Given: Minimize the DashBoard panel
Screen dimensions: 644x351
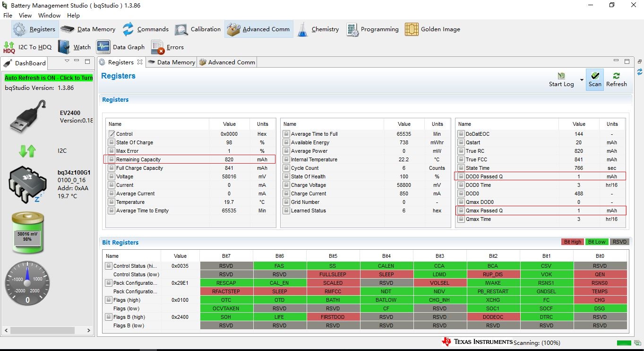Looking at the screenshot, I should (77, 61).
